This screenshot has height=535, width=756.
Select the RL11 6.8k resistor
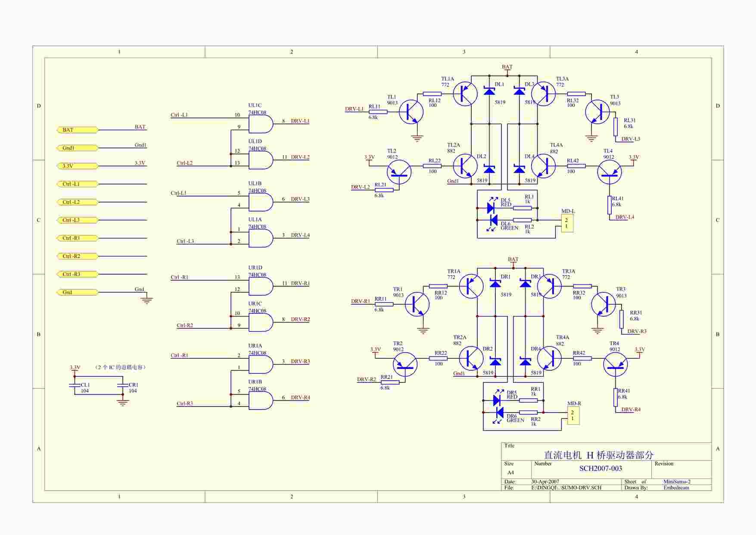pyautogui.click(x=378, y=112)
